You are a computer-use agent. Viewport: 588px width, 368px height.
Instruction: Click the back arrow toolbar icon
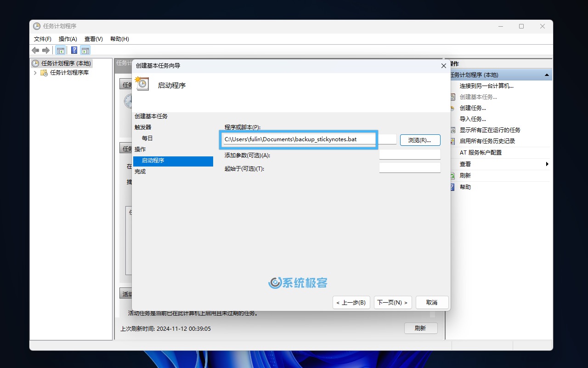point(35,50)
